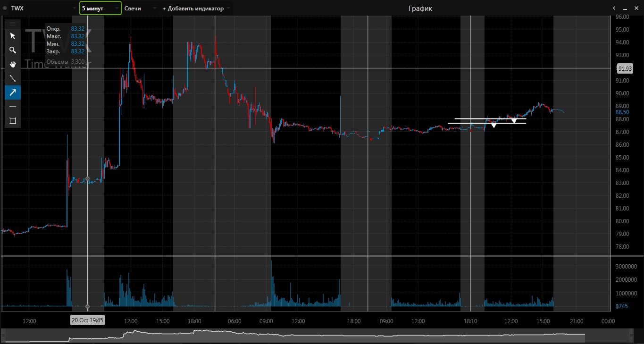This screenshot has height=344, width=644.
Task: Click the 1000000 volume axis label
Action: coord(627,293)
